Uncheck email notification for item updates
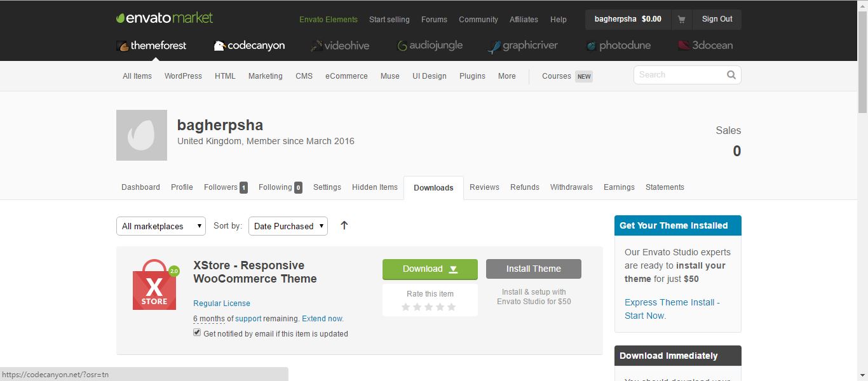The width and height of the screenshot is (868, 381). click(197, 333)
